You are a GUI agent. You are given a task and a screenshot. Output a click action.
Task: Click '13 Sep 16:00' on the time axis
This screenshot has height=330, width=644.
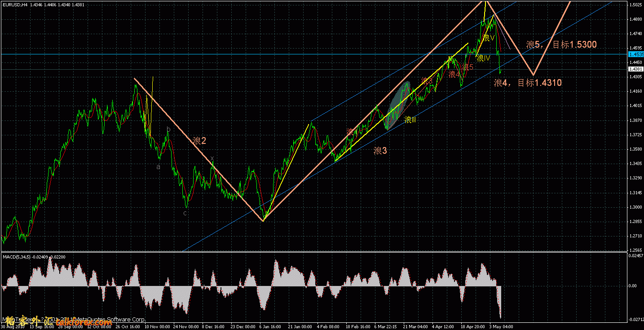41,327
